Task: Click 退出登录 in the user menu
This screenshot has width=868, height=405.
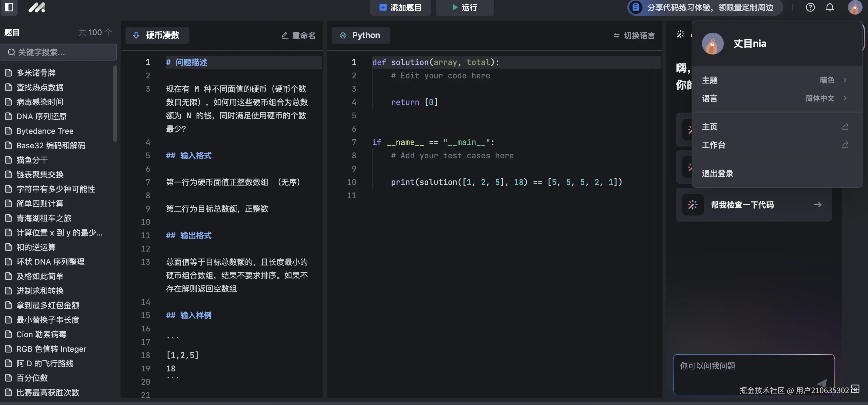Action: click(x=717, y=173)
